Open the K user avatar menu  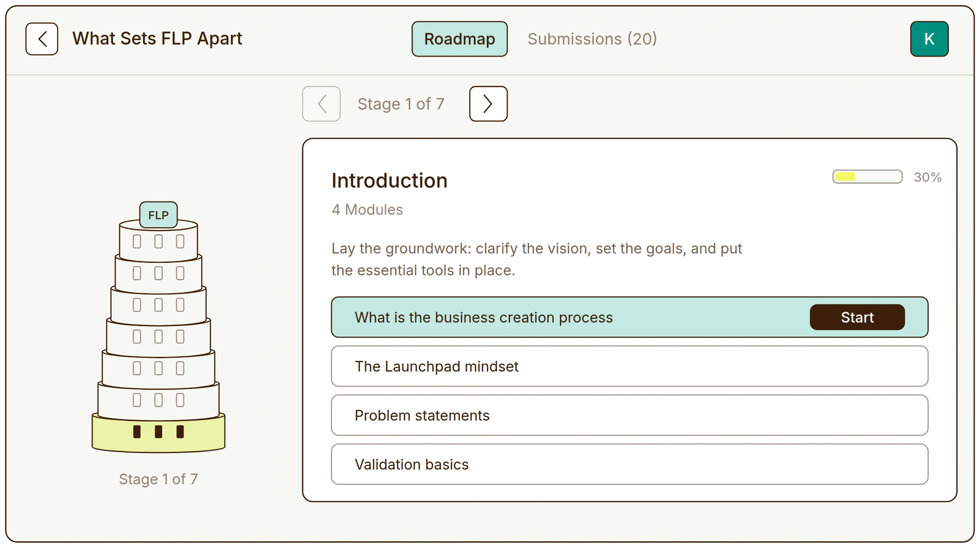(929, 39)
